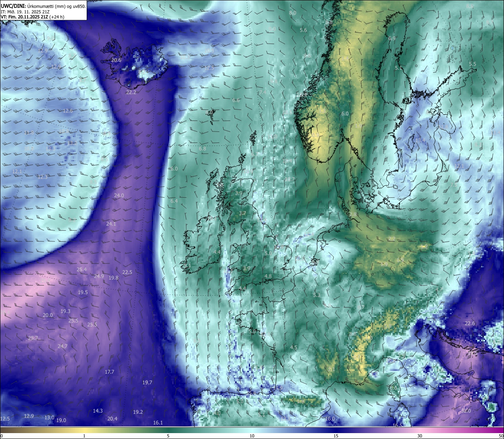This screenshot has height=439, width=504.
Task: Click the 20.6 value over Iceland
Action: (x=116, y=60)
